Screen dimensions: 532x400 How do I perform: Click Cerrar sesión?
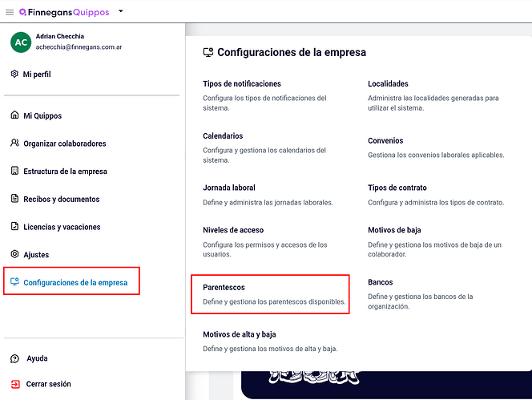coord(49,384)
